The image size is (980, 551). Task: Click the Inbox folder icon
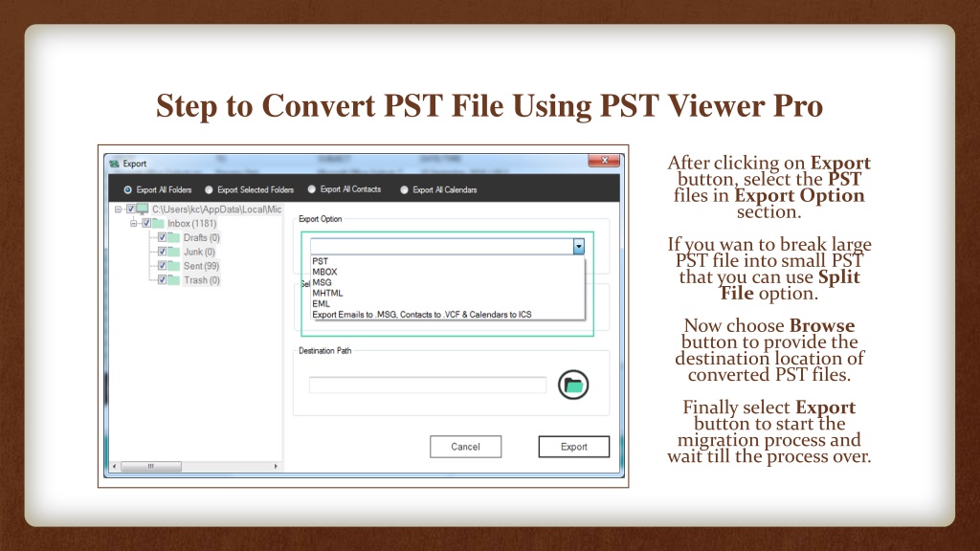(158, 224)
